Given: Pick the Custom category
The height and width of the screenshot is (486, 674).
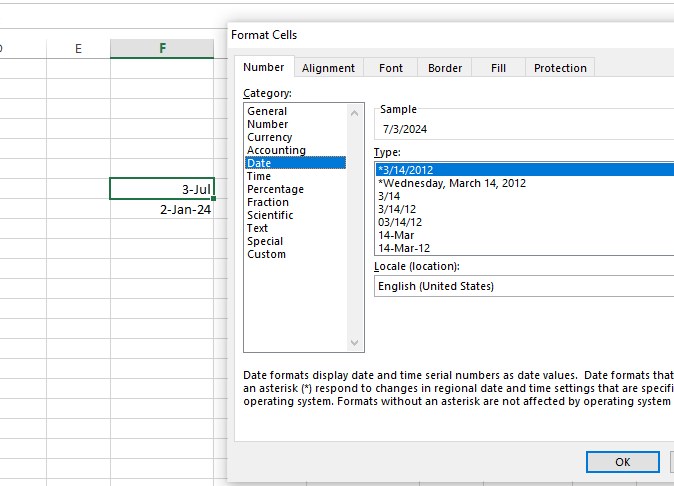Looking at the screenshot, I should (x=266, y=254).
